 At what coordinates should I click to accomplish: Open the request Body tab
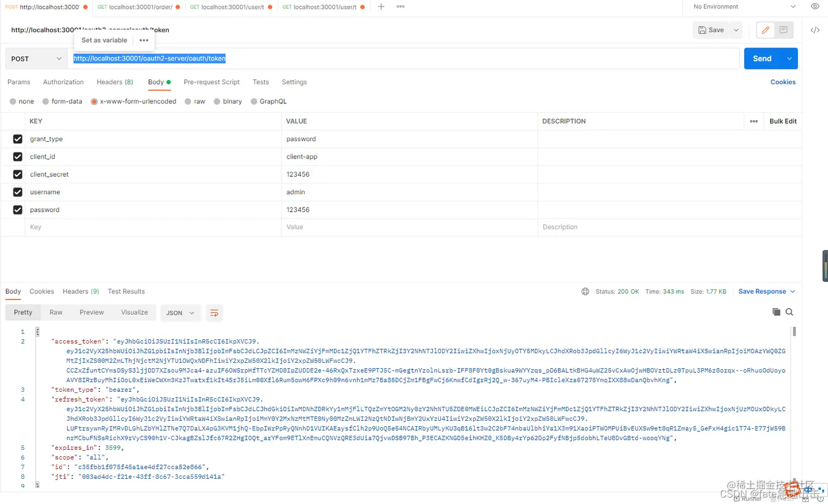(159, 82)
